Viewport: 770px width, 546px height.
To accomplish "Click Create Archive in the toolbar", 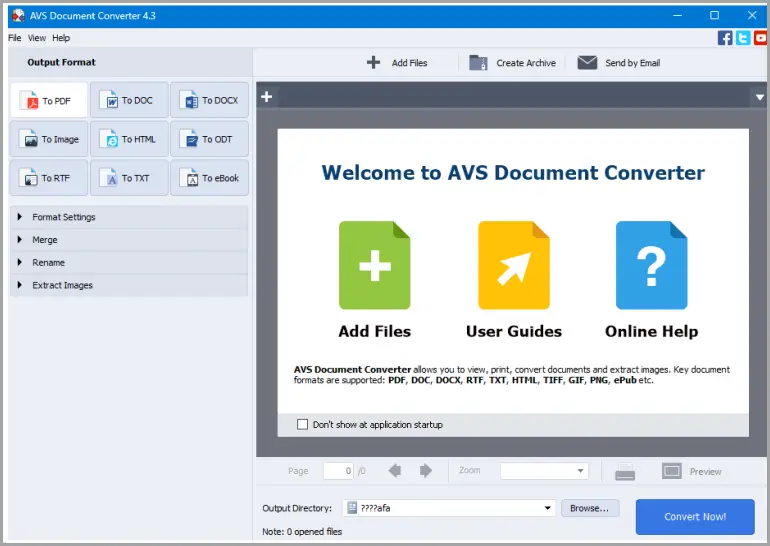I will coord(512,63).
